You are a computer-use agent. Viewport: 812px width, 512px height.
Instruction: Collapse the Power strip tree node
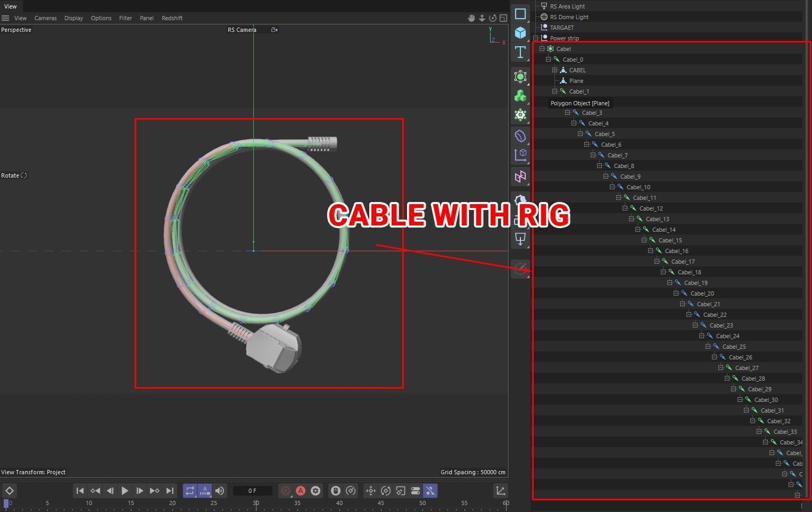[x=536, y=38]
